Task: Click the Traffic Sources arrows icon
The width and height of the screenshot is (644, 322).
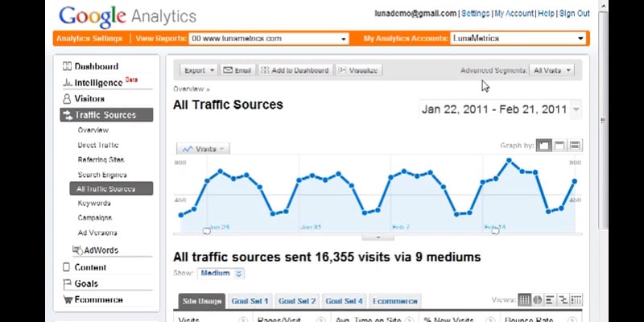Action: pos(68,115)
